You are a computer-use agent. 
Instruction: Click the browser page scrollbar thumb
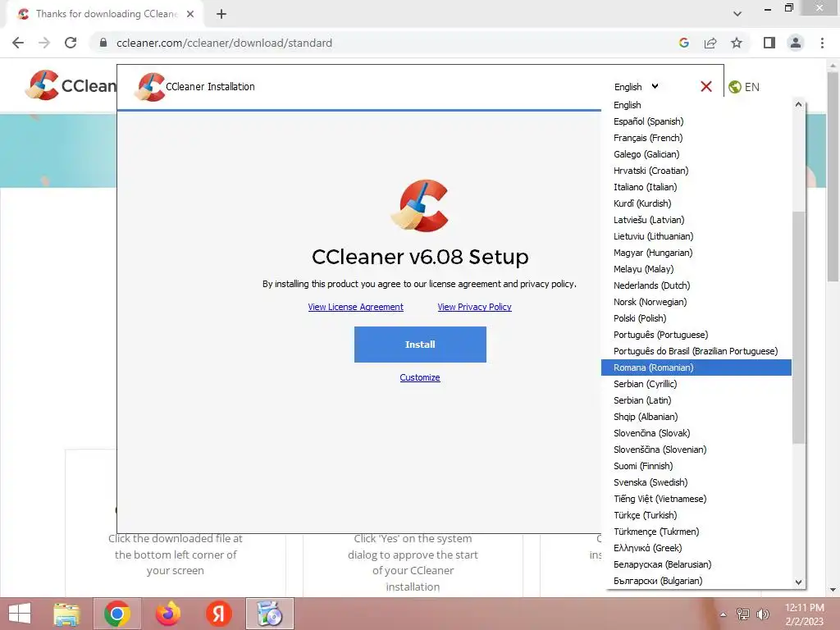[833, 177]
